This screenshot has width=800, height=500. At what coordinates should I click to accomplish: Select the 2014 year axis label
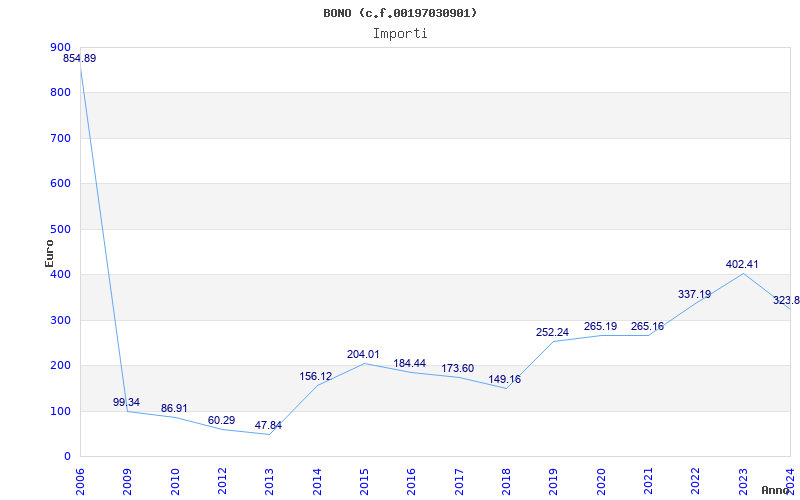(x=317, y=482)
